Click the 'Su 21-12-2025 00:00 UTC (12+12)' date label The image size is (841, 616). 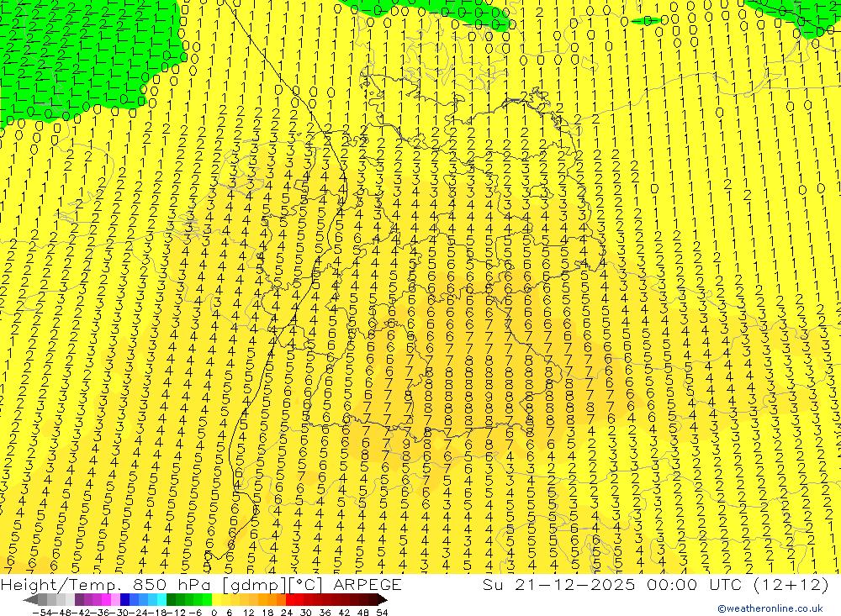click(x=655, y=584)
